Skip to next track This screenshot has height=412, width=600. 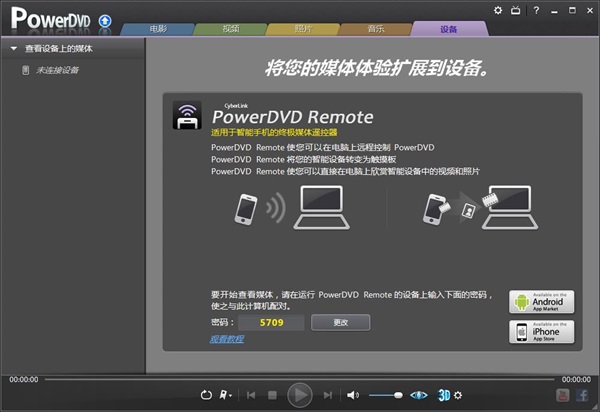pyautogui.click(x=328, y=395)
